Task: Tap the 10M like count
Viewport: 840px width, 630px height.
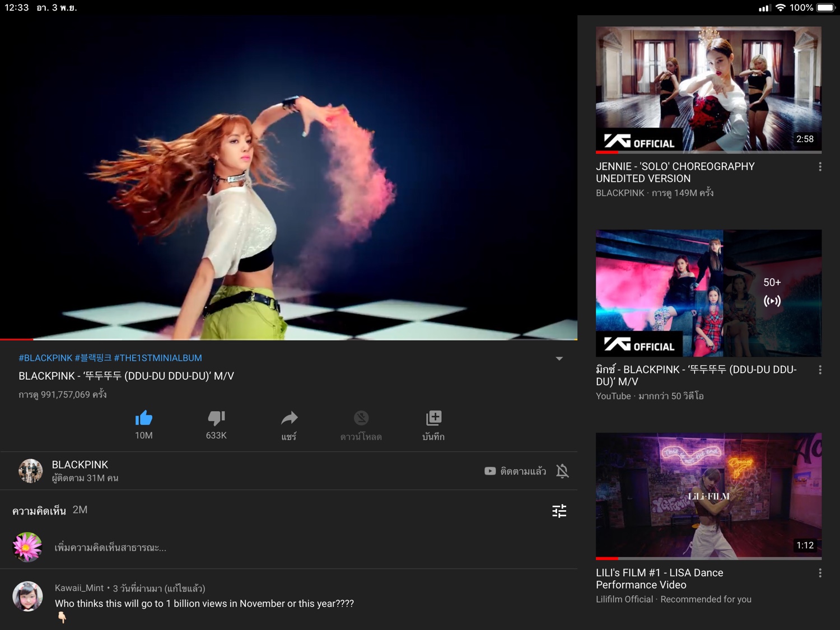Action: 144,436
